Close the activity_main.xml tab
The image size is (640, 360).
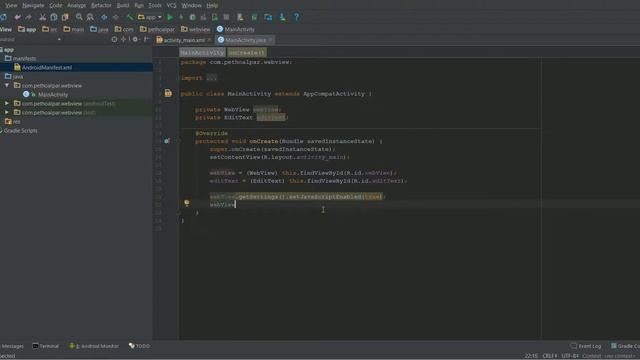pyautogui.click(x=209, y=40)
